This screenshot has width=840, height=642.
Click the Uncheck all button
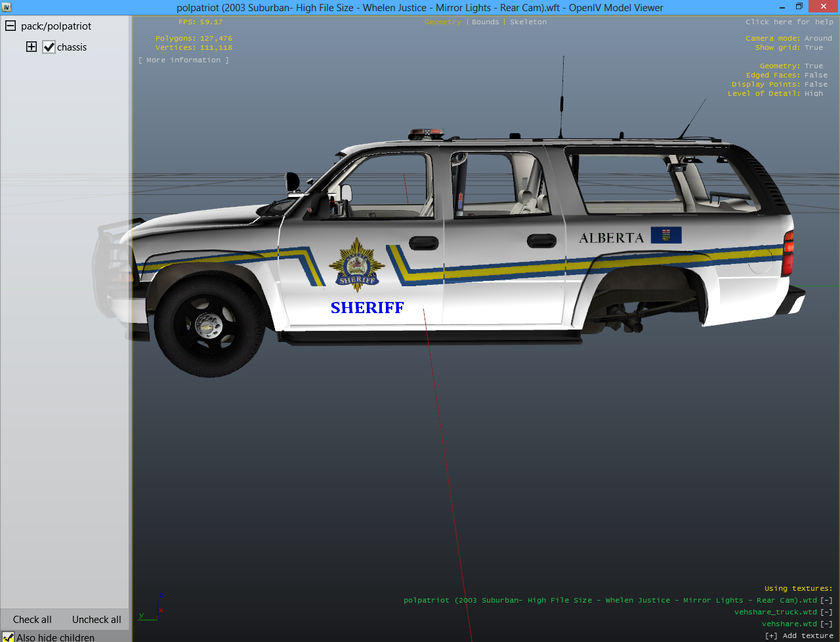click(96, 620)
